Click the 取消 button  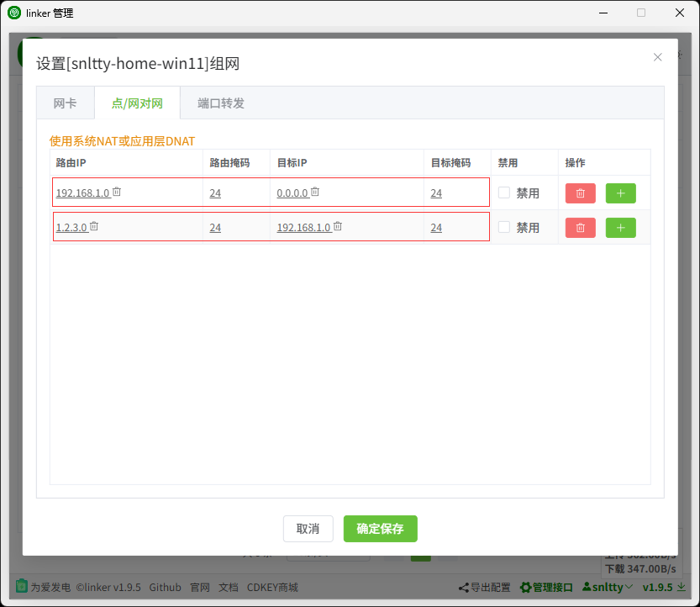click(308, 529)
